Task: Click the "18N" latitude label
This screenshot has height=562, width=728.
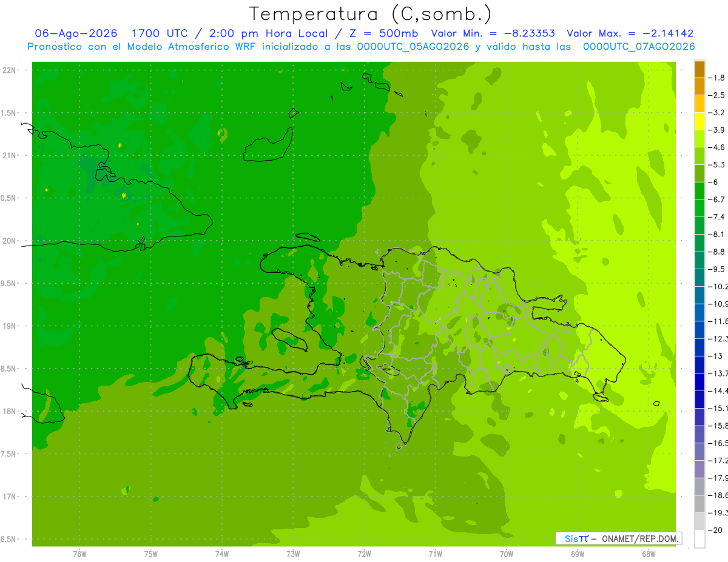Action: [10, 411]
